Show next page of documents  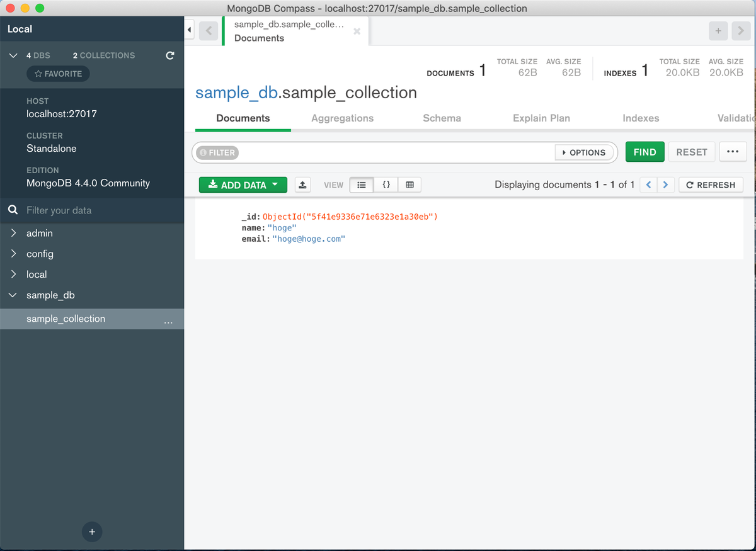666,185
